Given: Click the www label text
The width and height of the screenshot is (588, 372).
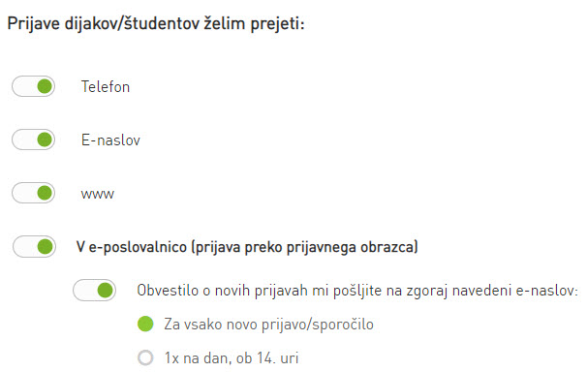Looking at the screenshot, I should 98,195.
